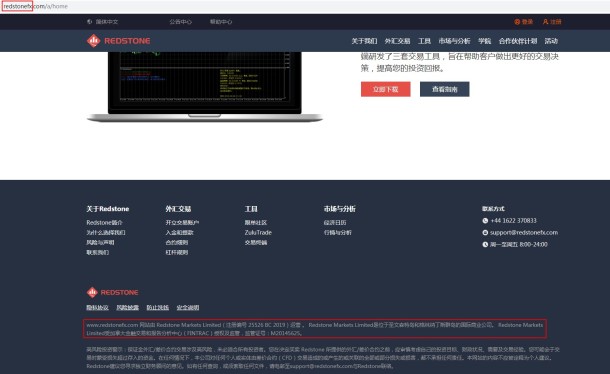The width and height of the screenshot is (610, 374).
Task: Click phone number +44 1622 370833
Action: pos(514,221)
